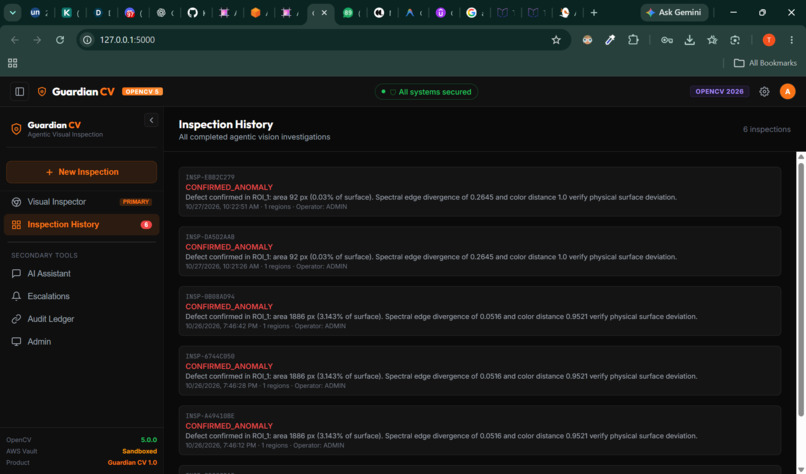Go back in browser history
The height and width of the screenshot is (474, 806).
15,40
